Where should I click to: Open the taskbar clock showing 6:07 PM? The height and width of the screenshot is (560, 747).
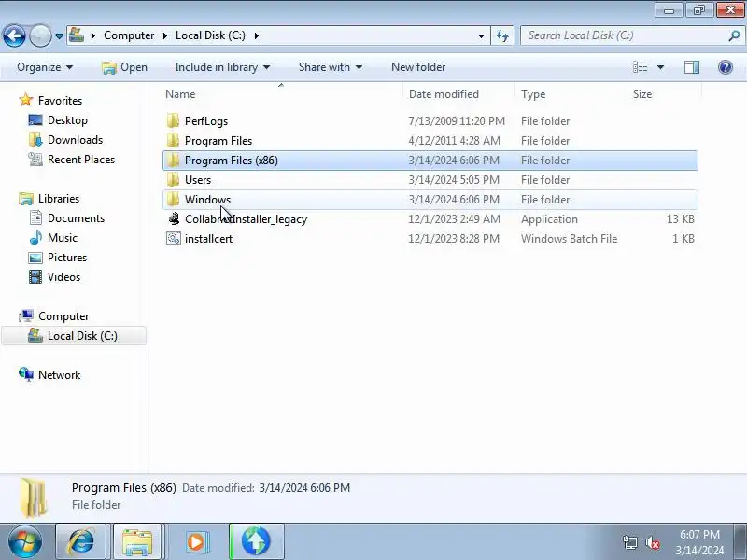[699, 542]
